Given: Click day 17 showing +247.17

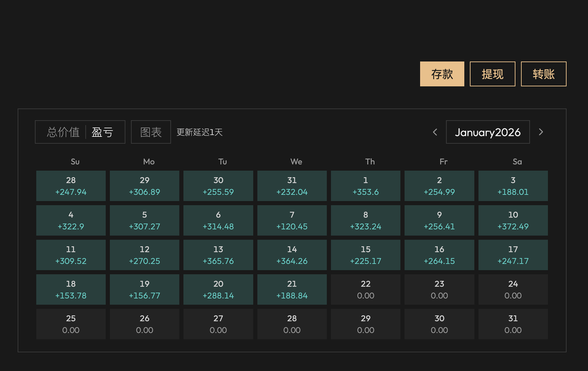Looking at the screenshot, I should click(x=513, y=255).
